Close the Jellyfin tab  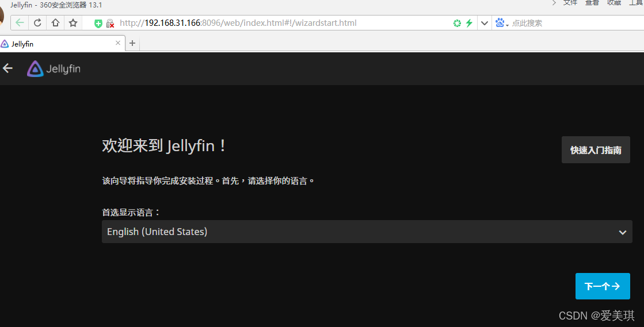pyautogui.click(x=118, y=43)
